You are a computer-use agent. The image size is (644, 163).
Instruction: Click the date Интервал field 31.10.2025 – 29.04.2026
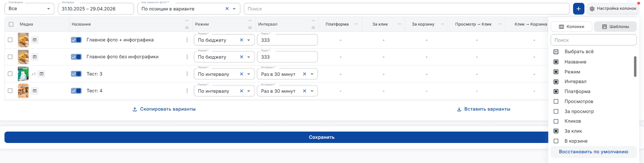(96, 8)
